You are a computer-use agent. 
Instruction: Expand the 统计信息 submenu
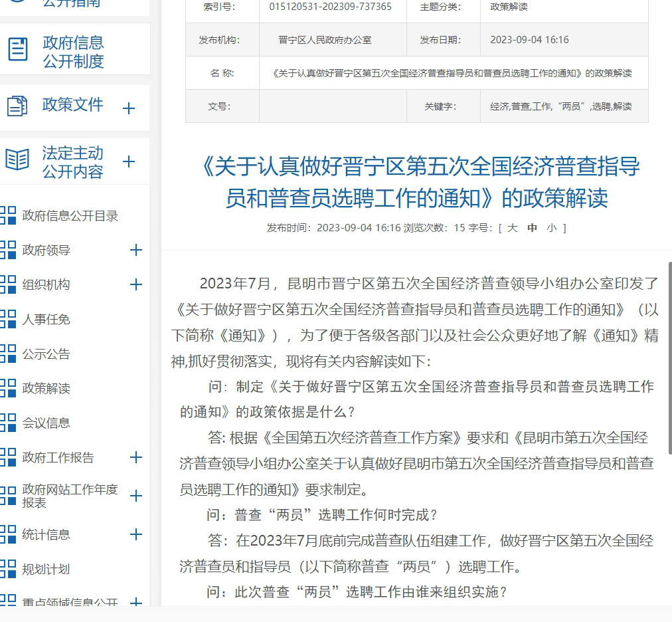click(136, 534)
